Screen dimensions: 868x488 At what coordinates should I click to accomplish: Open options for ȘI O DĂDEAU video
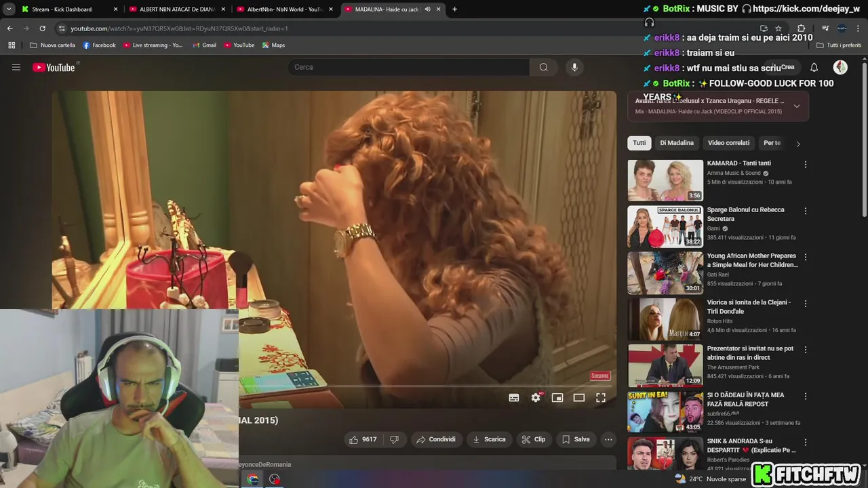(806, 395)
